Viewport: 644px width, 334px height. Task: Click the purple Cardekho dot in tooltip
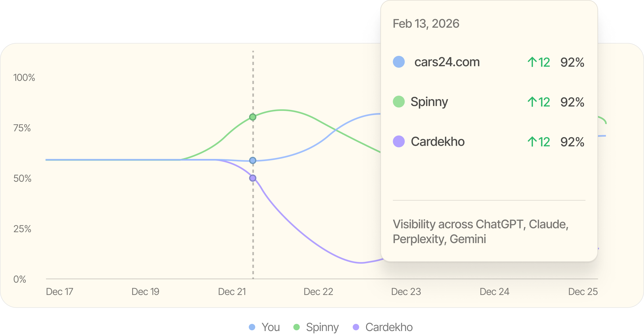399,141
